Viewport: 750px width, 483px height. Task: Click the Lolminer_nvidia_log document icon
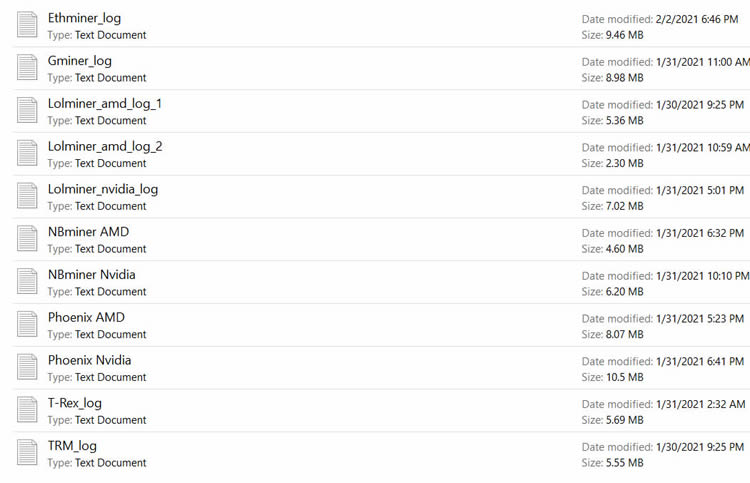click(27, 197)
